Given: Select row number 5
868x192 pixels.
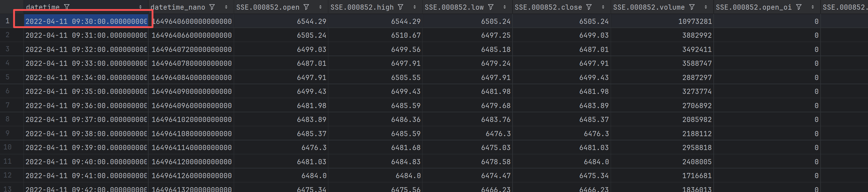Looking at the screenshot, I should coord(8,77).
